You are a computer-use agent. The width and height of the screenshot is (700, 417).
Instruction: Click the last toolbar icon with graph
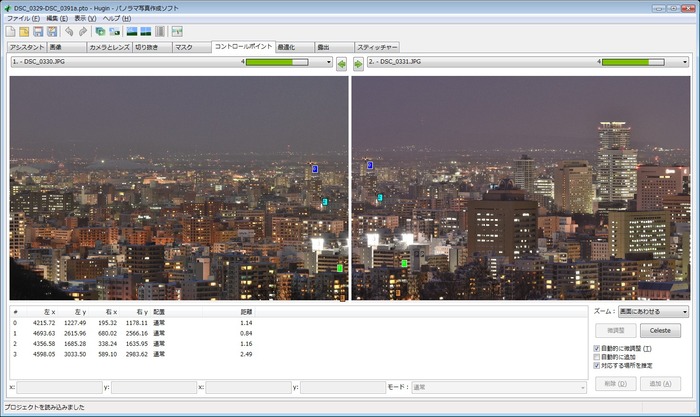point(177,31)
